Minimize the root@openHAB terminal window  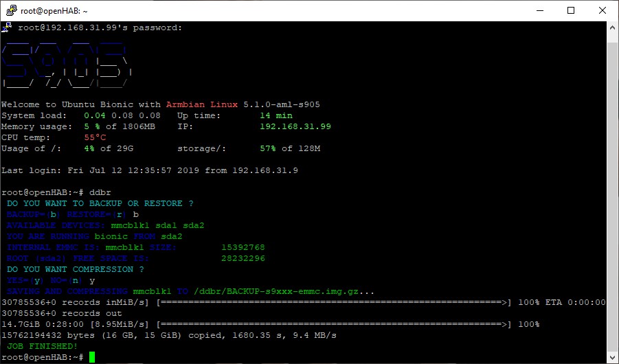click(540, 11)
